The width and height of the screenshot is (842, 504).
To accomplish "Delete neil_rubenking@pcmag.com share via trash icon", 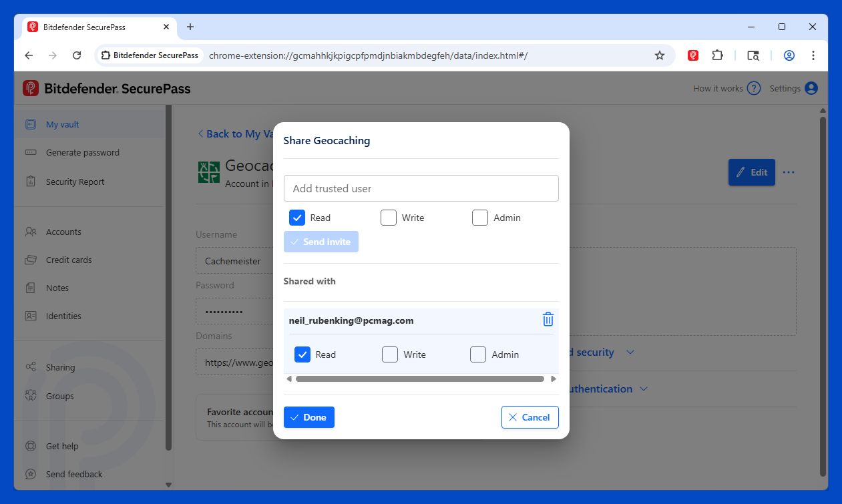I will tap(548, 320).
